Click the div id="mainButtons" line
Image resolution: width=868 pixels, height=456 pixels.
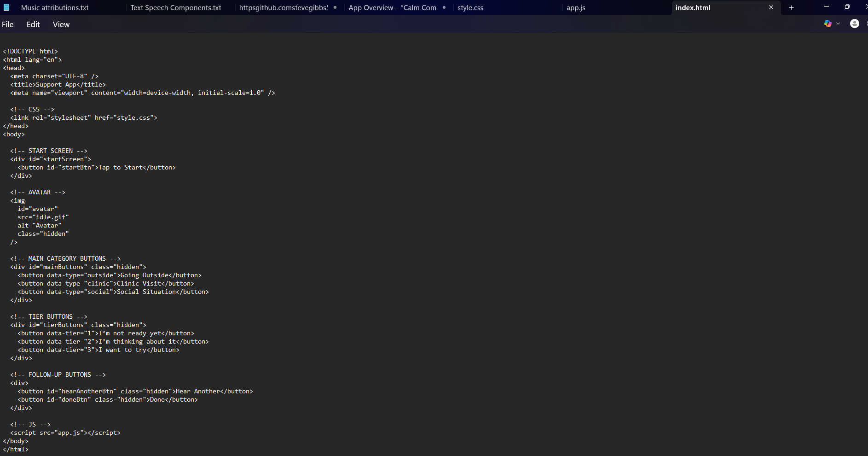tap(78, 267)
